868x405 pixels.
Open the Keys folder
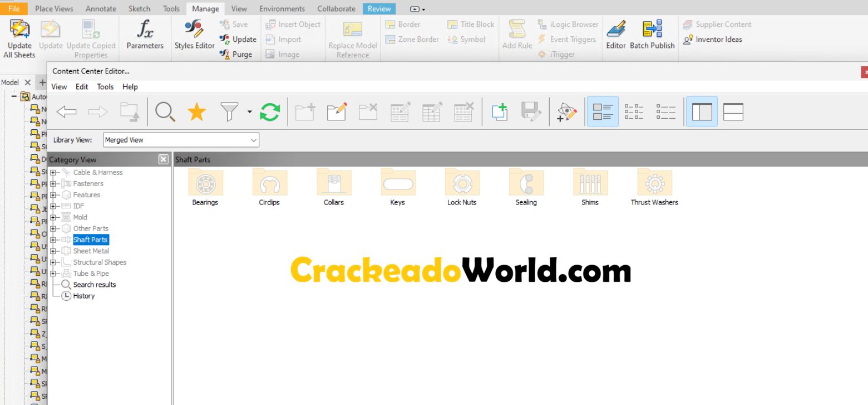pyautogui.click(x=398, y=187)
